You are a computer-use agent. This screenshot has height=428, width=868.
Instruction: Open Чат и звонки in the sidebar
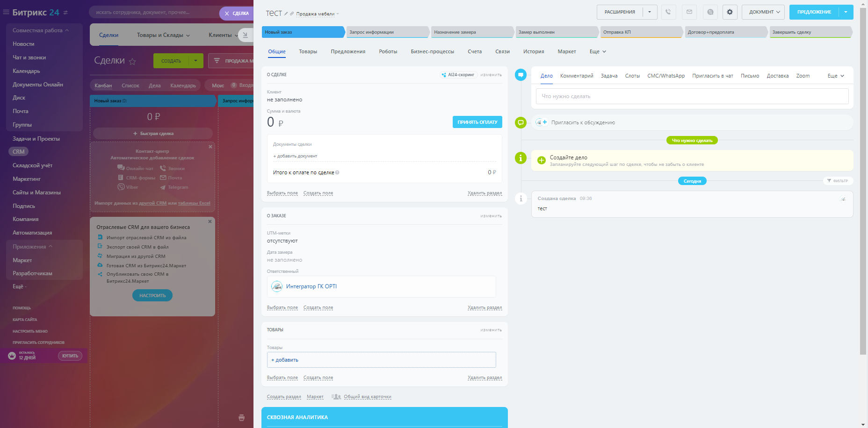coord(29,57)
